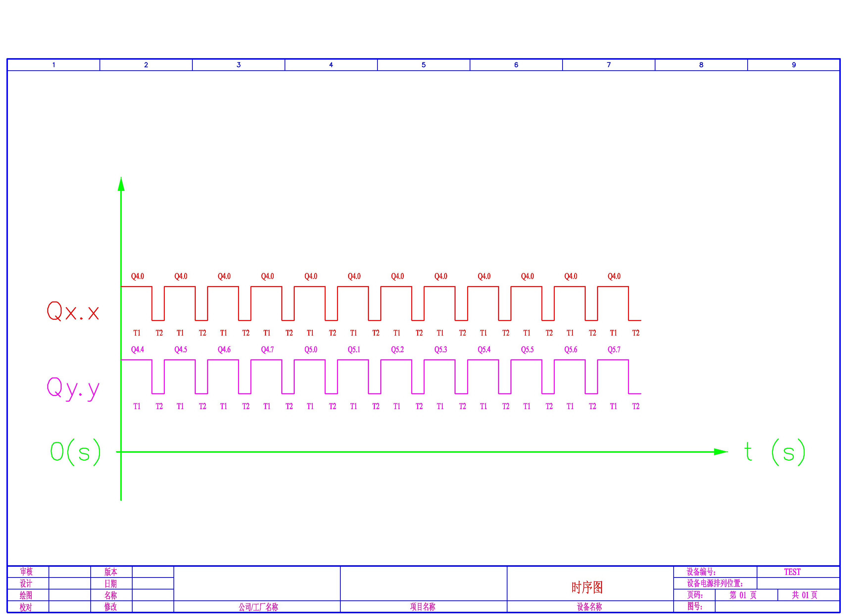Click the red Qx.x signal label
This screenshot has width=868, height=614.
(x=73, y=311)
